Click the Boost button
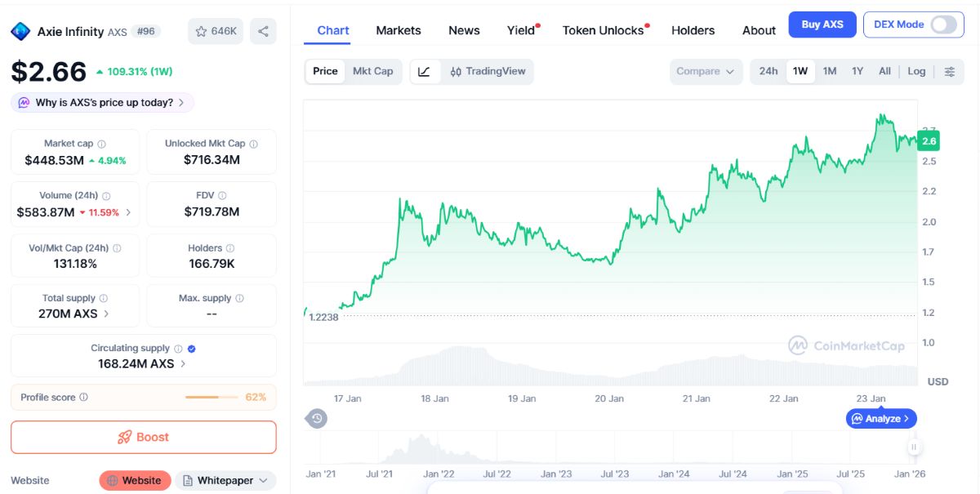The height and width of the screenshot is (494, 980). (144, 437)
